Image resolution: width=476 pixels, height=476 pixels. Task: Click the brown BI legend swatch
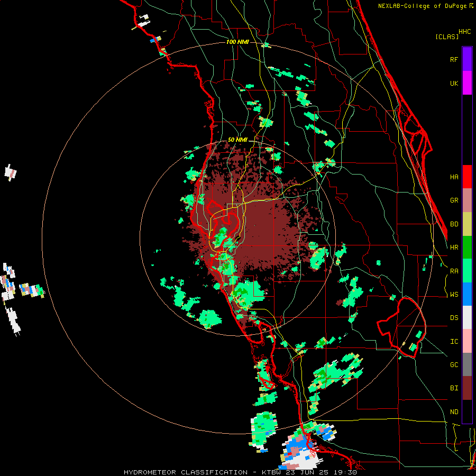pyautogui.click(x=467, y=388)
